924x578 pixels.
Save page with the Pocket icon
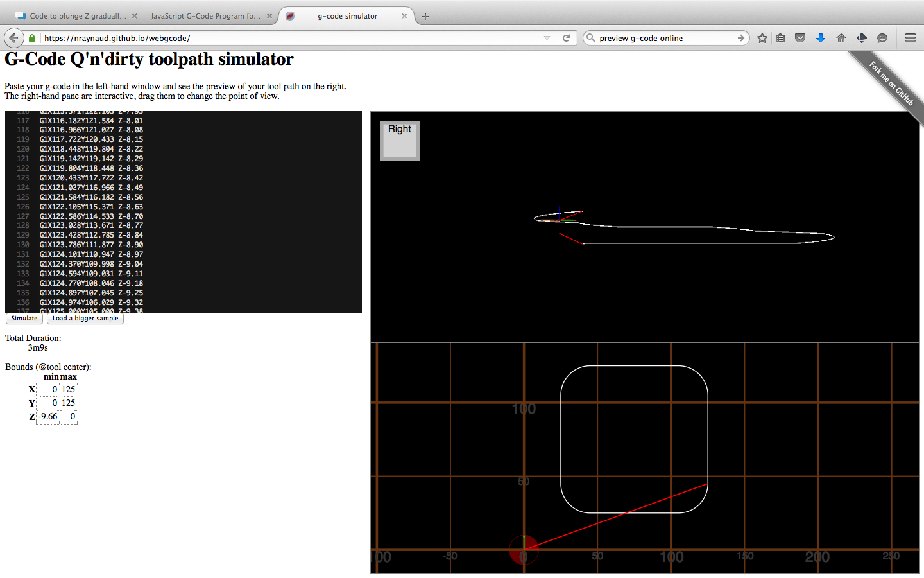pos(800,38)
